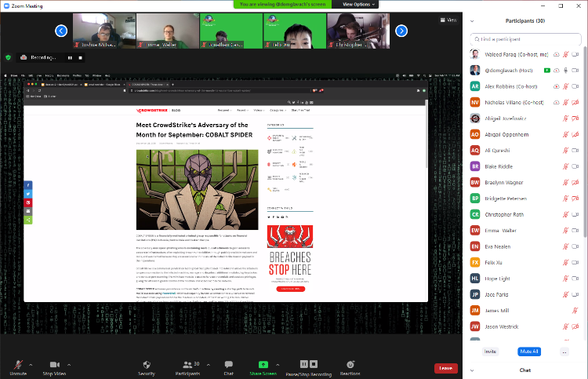Expand the arrow next to Participants button
Image resolution: width=588 pixels, height=379 pixels.
coord(209,365)
